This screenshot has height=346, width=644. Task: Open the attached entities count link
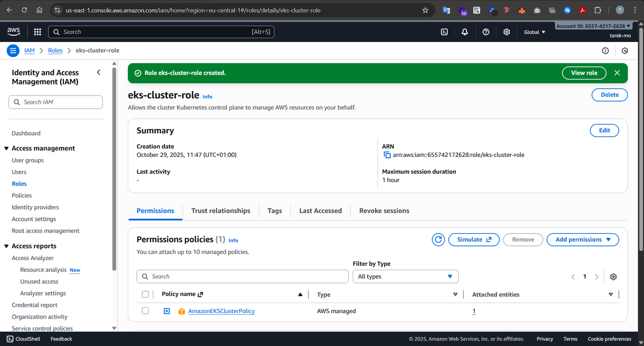pyautogui.click(x=474, y=311)
